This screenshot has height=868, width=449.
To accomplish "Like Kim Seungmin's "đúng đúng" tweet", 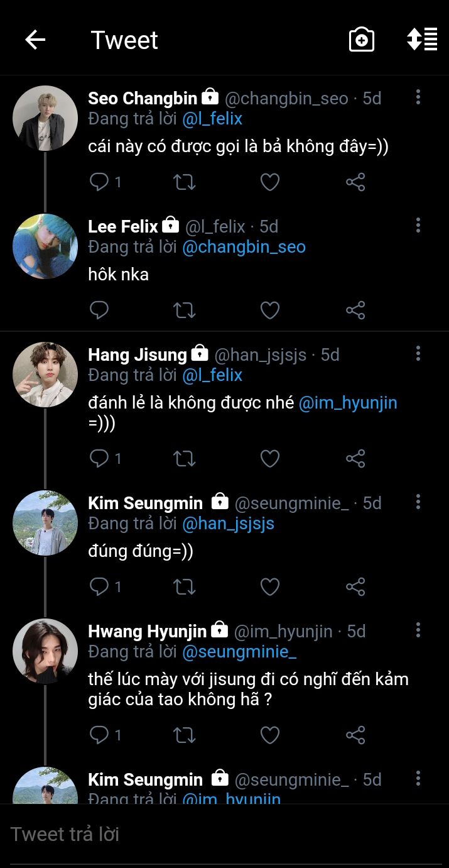I will (x=270, y=587).
